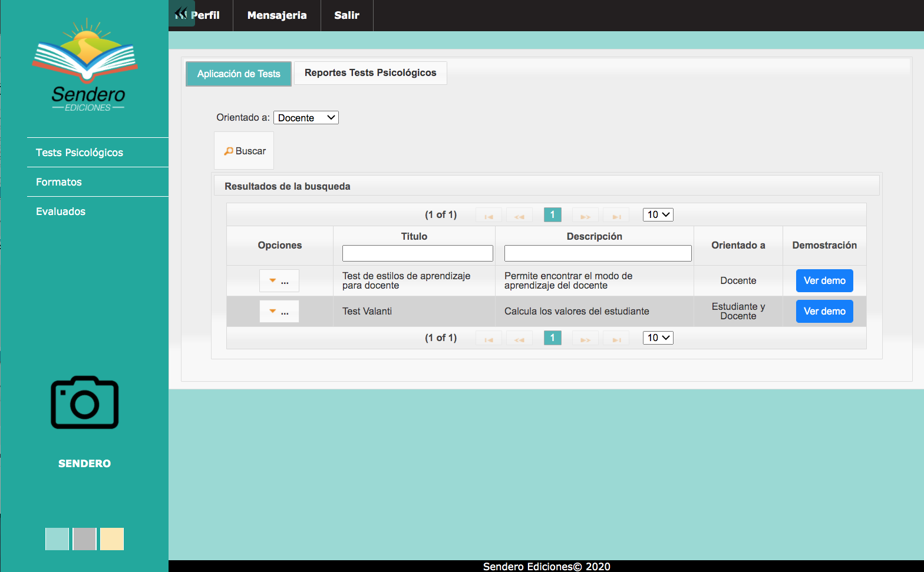The height and width of the screenshot is (572, 924).
Task: Click the sidebar collapse double-arrow icon
Action: tap(181, 14)
